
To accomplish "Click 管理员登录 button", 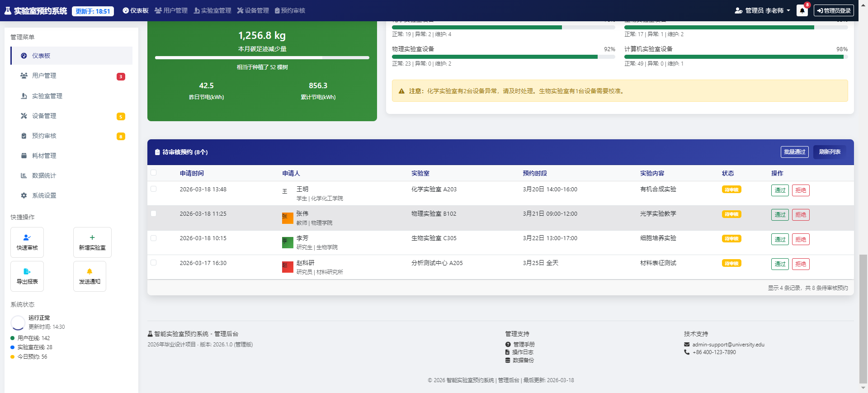I will pyautogui.click(x=834, y=10).
